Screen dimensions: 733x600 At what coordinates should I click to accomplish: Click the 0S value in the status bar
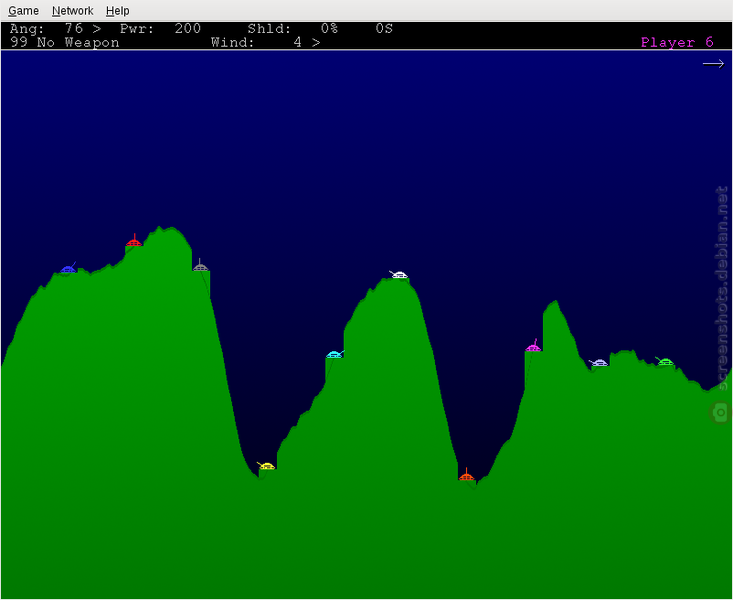(384, 29)
